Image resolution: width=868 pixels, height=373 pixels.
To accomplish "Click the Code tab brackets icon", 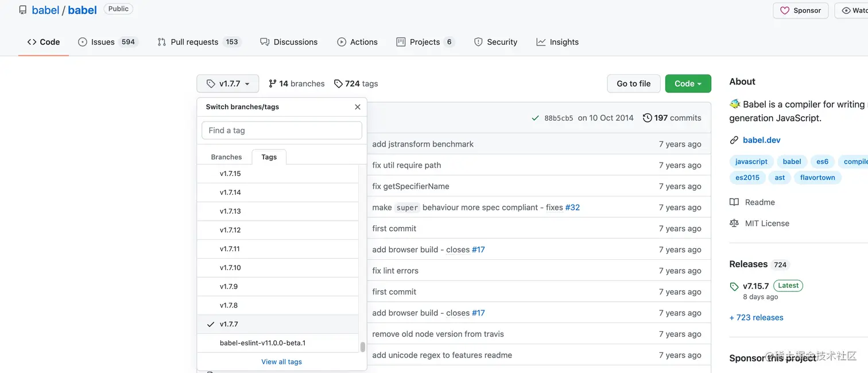I will [32, 42].
